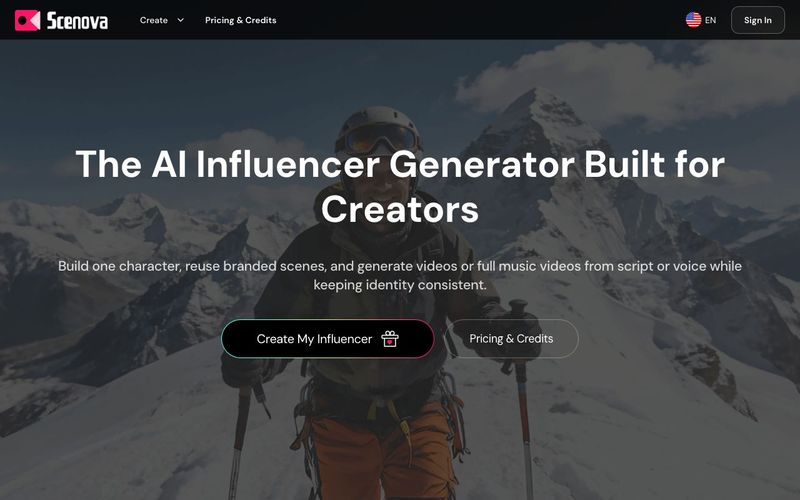The image size is (800, 500).
Task: Click the 'Build one character' description text
Action: [x=400, y=275]
